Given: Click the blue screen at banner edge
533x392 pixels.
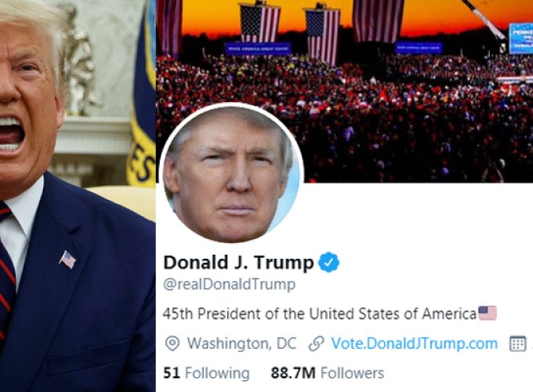Looking at the screenshot, I should pyautogui.click(x=520, y=38).
